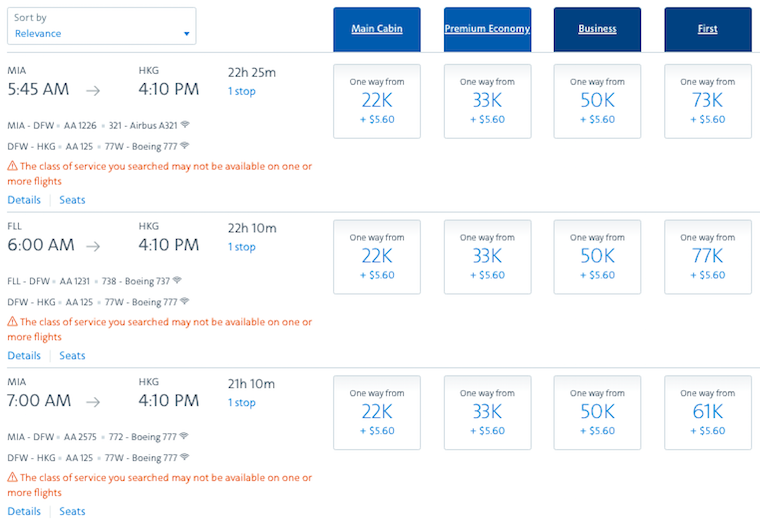
Task: Click the warning triangle icon on the 7:00 AM flight
Action: click(x=13, y=477)
